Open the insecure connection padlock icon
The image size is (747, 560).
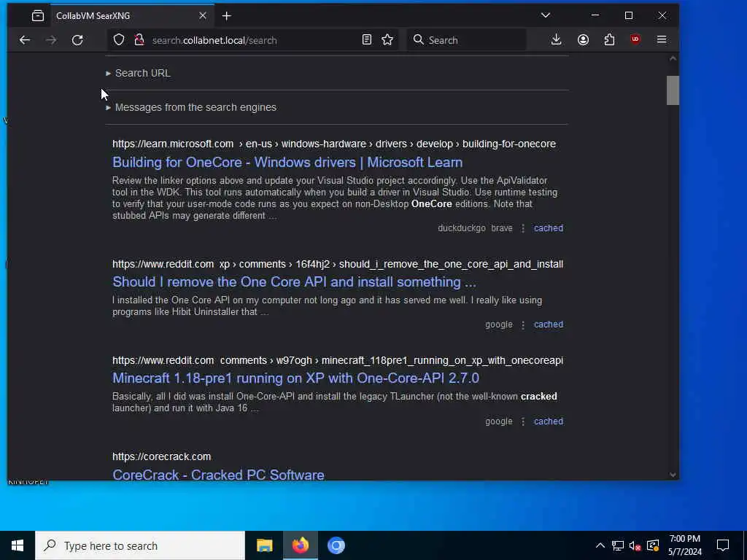point(139,40)
